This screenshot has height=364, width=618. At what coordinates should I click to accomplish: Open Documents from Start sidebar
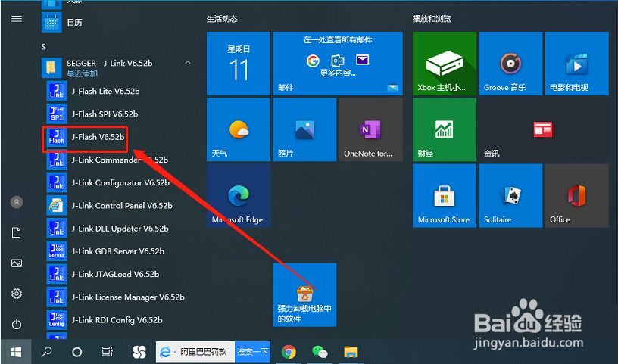click(x=17, y=232)
